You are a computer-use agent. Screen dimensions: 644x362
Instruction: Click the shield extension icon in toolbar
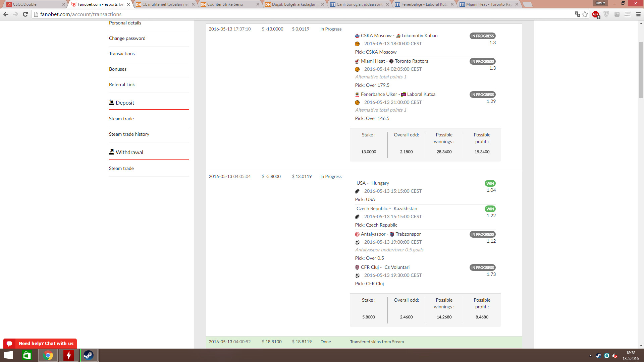(606, 14)
